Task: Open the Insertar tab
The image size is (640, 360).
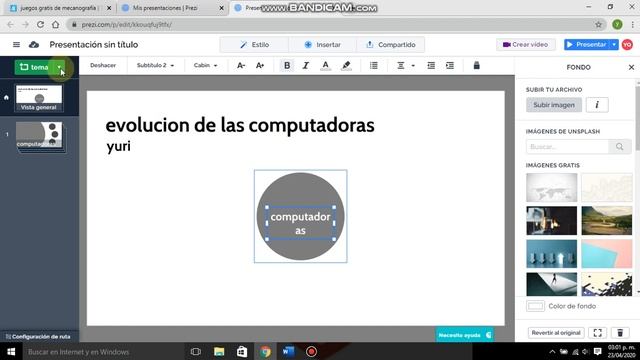Action: pyautogui.click(x=322, y=44)
